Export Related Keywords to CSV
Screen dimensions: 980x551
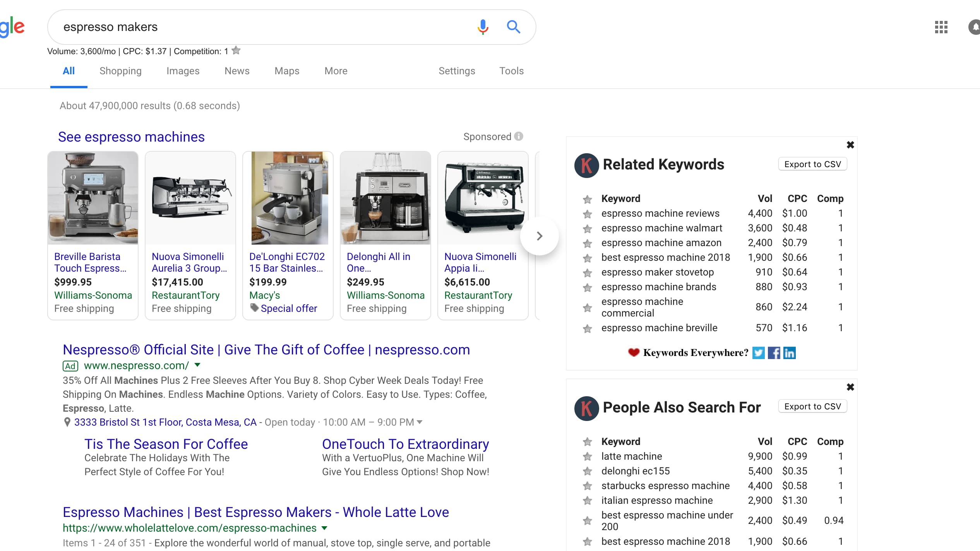pyautogui.click(x=812, y=164)
